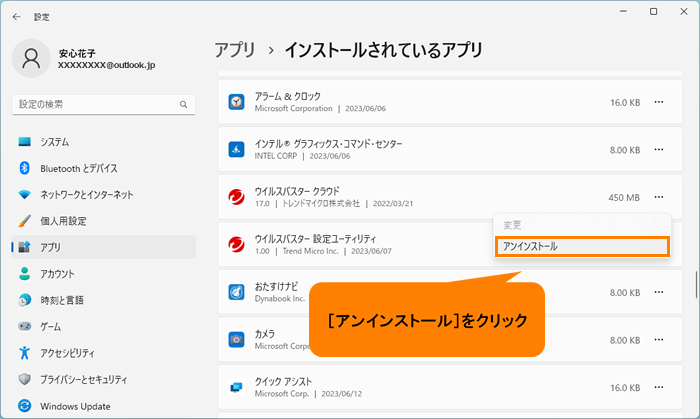700x419 pixels.
Task: Open ゲーム category
Action: click(104, 327)
